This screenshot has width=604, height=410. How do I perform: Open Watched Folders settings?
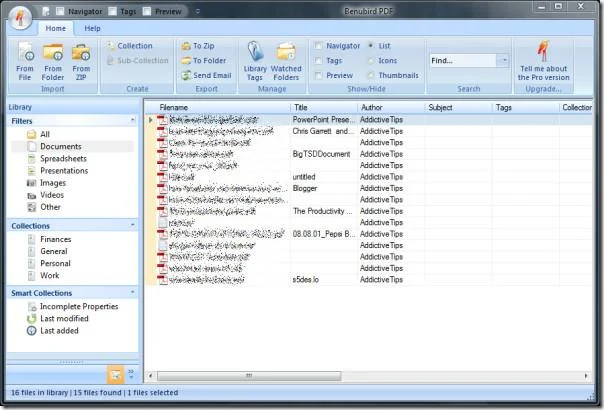point(286,61)
